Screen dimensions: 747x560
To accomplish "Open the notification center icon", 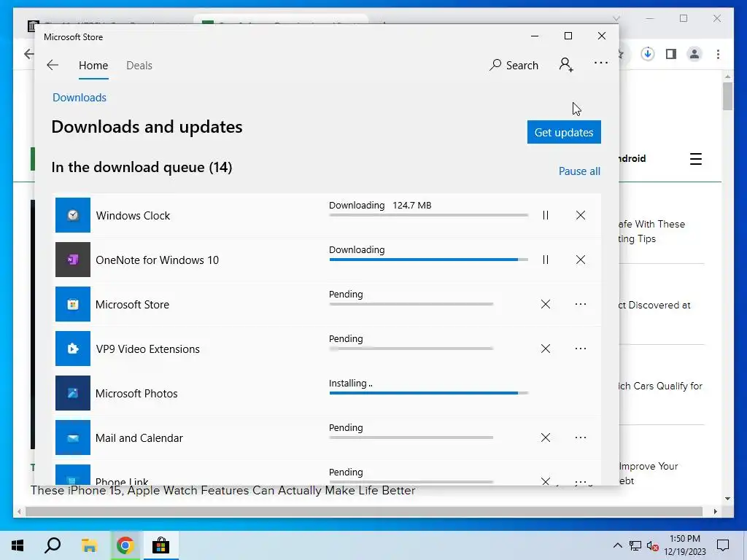I will [x=723, y=545].
